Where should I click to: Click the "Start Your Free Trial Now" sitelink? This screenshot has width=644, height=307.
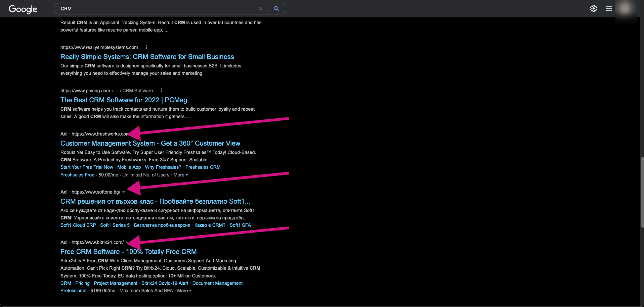(86, 167)
